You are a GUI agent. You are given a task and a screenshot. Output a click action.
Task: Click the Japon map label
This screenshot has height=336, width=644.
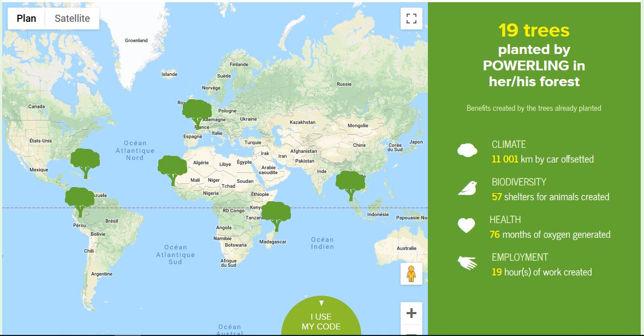[x=416, y=142]
